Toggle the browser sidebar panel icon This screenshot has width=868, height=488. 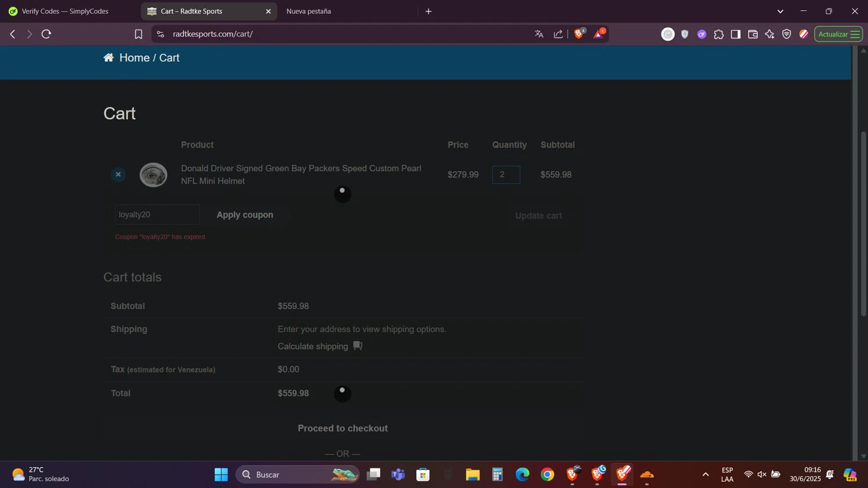pos(735,34)
